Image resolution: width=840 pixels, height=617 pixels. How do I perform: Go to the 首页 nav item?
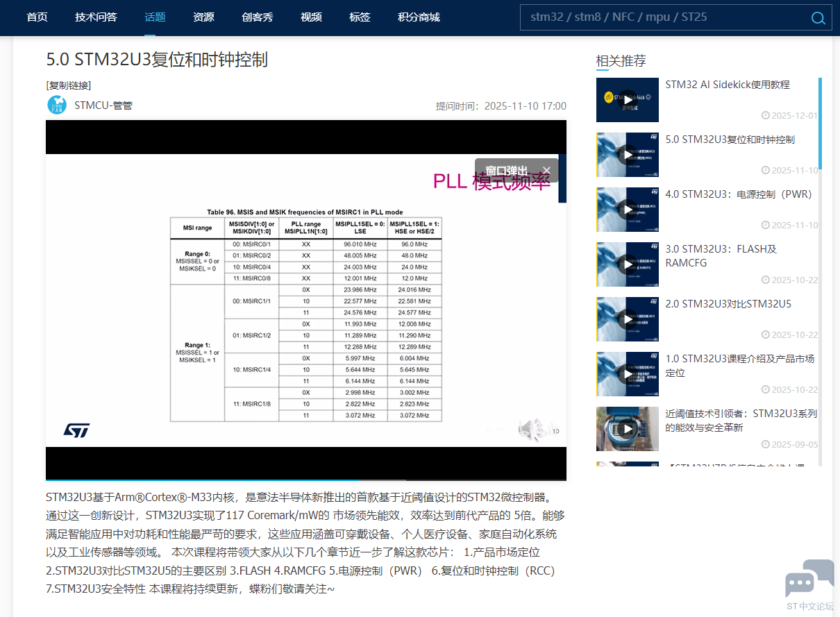(37, 17)
